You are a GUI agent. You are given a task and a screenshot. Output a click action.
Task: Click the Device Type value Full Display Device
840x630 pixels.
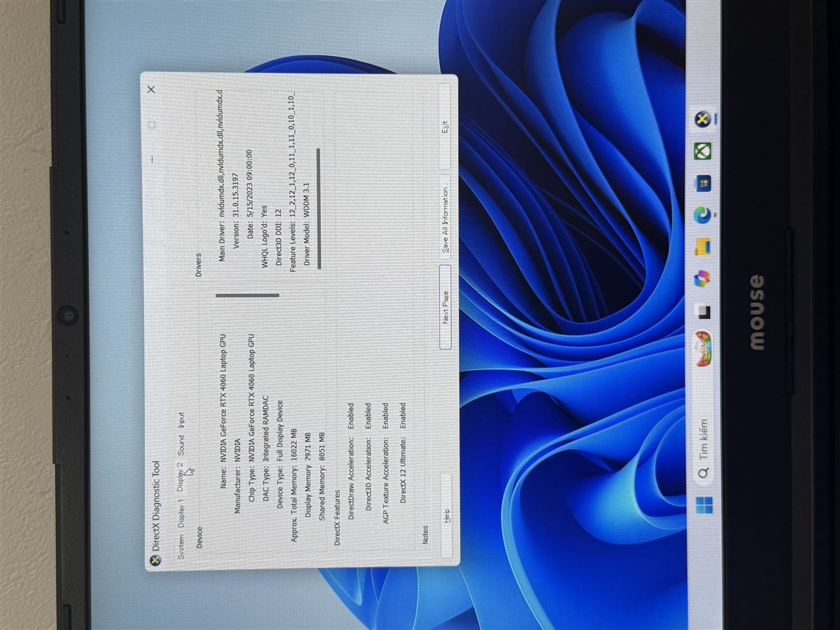[x=280, y=431]
